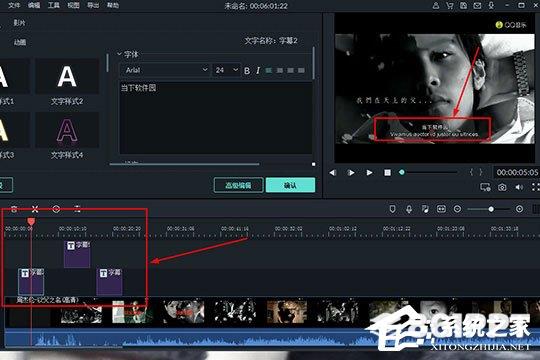Image resolution: width=540 pixels, height=360 pixels.
Task: Toggle italic text formatting
Action: (258, 71)
